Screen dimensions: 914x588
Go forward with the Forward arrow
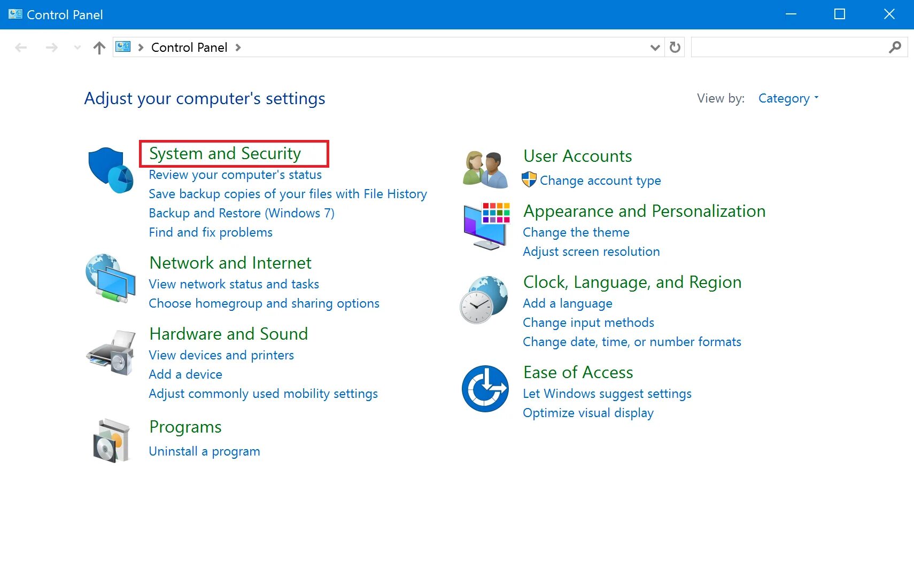click(x=52, y=48)
